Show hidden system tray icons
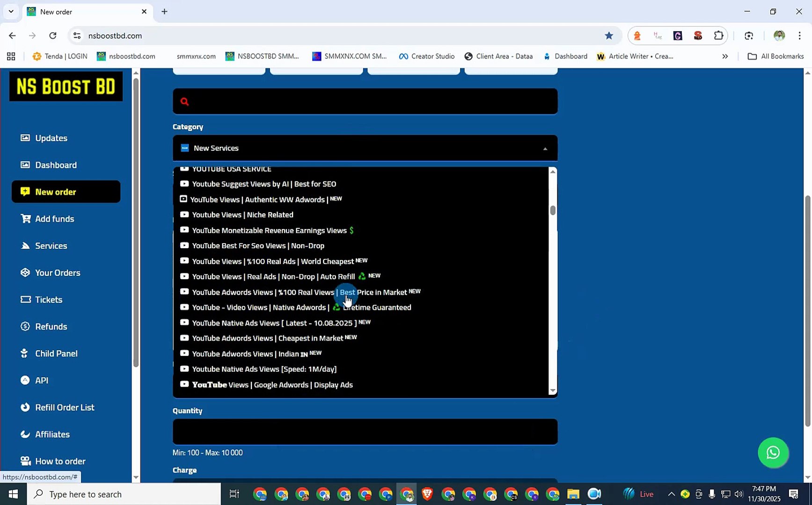This screenshot has width=812, height=505. 671,494
